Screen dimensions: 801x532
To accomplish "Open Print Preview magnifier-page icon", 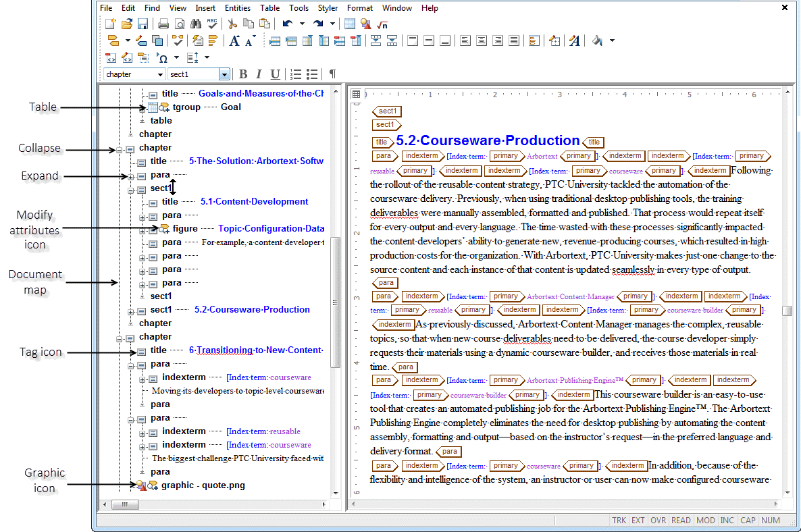I will point(179,24).
